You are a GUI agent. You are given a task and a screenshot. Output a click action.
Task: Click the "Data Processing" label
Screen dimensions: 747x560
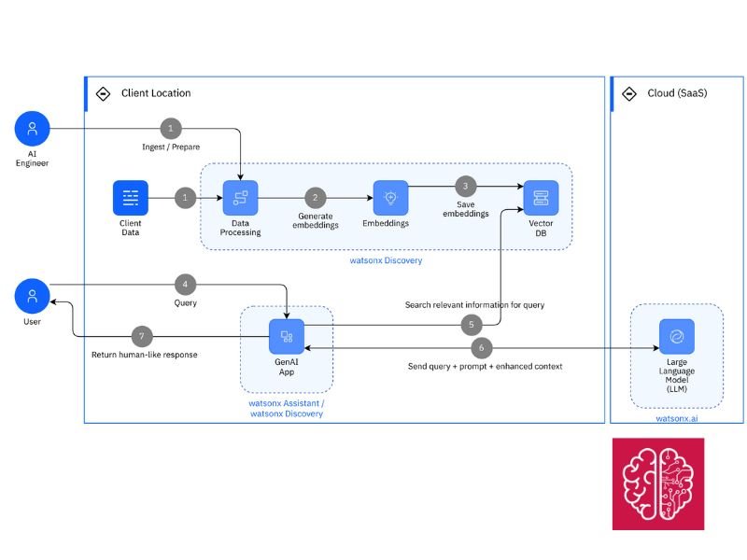pyautogui.click(x=240, y=228)
